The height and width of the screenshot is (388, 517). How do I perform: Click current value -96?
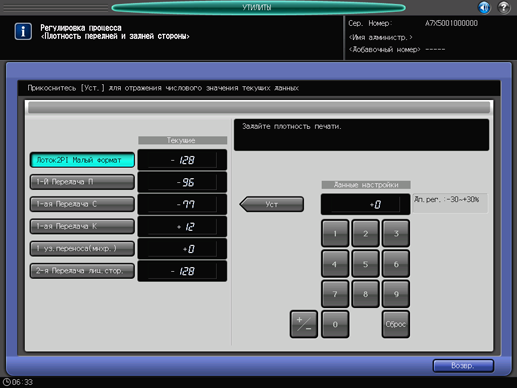pos(182,182)
